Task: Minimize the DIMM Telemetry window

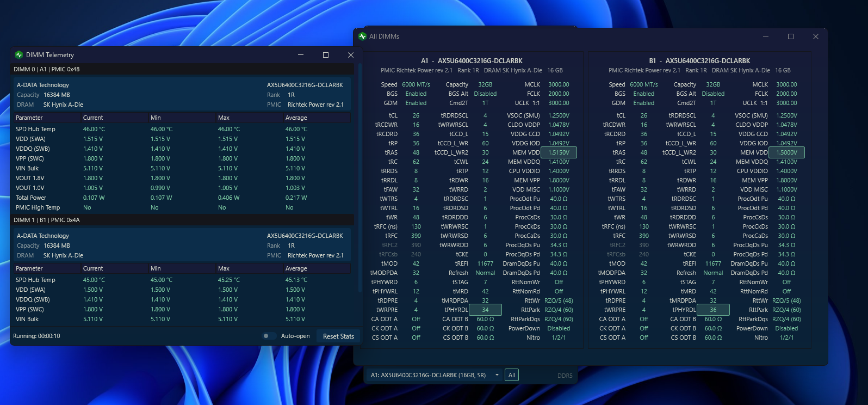Action: pos(301,55)
